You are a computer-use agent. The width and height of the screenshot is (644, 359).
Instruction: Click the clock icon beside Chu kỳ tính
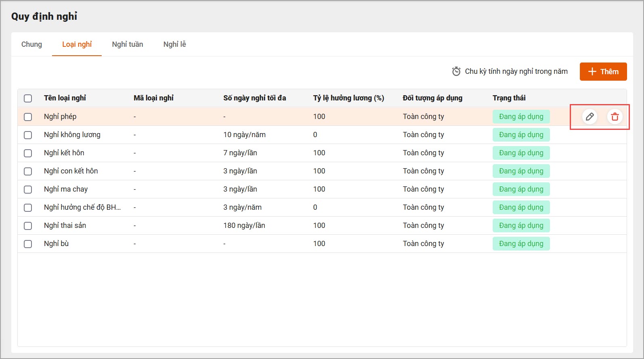(x=456, y=71)
